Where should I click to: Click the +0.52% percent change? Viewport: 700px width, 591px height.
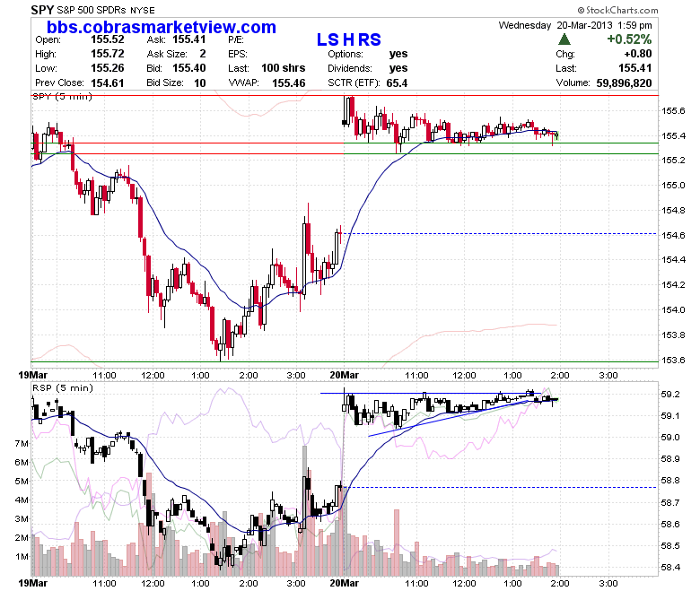[629, 39]
